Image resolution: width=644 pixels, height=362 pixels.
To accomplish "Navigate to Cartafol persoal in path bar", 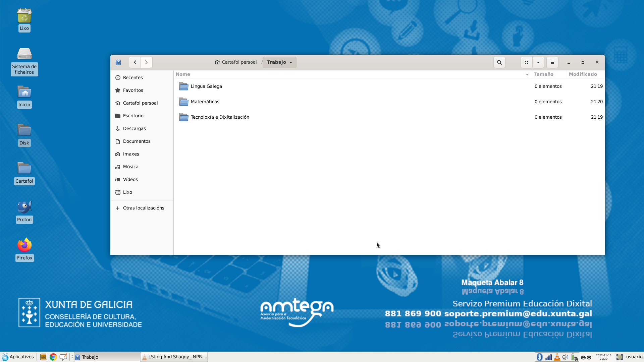I will 235,62.
